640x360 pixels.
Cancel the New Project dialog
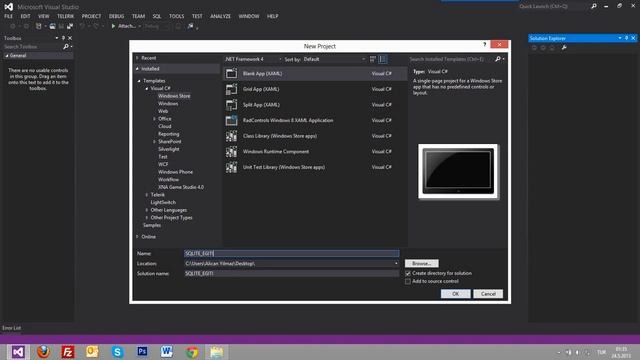click(x=488, y=294)
